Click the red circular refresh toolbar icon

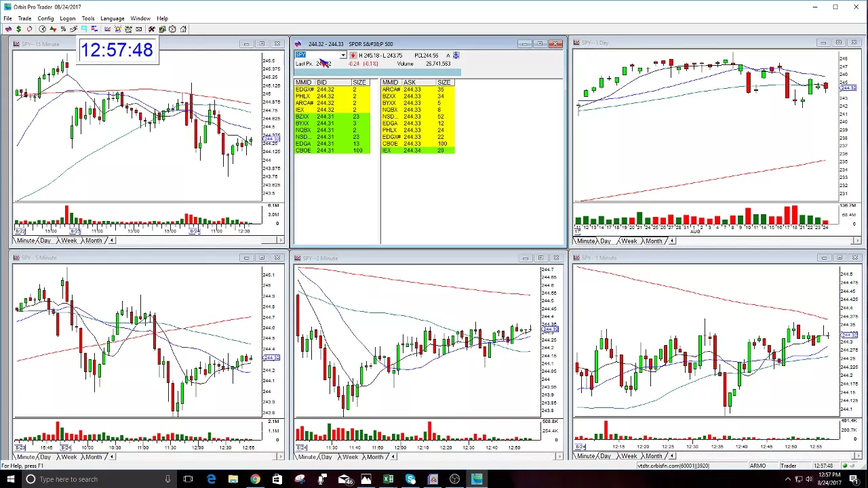pos(29,29)
